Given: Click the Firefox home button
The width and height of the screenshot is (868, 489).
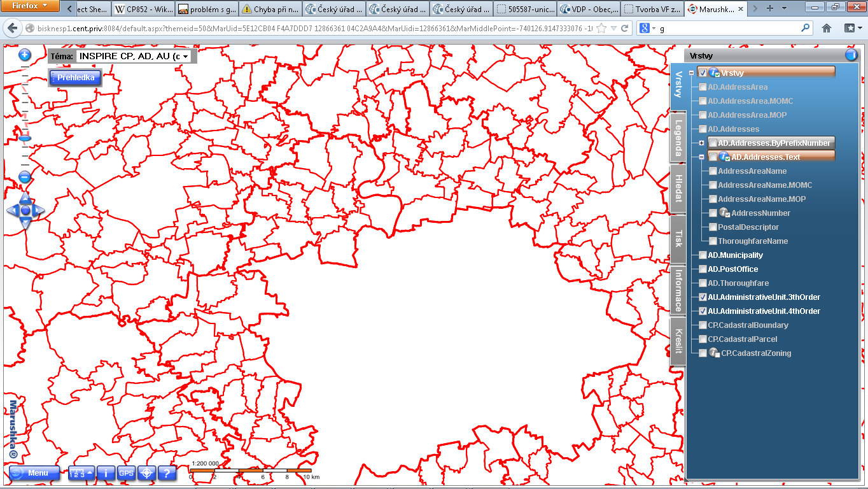Looking at the screenshot, I should pos(827,29).
